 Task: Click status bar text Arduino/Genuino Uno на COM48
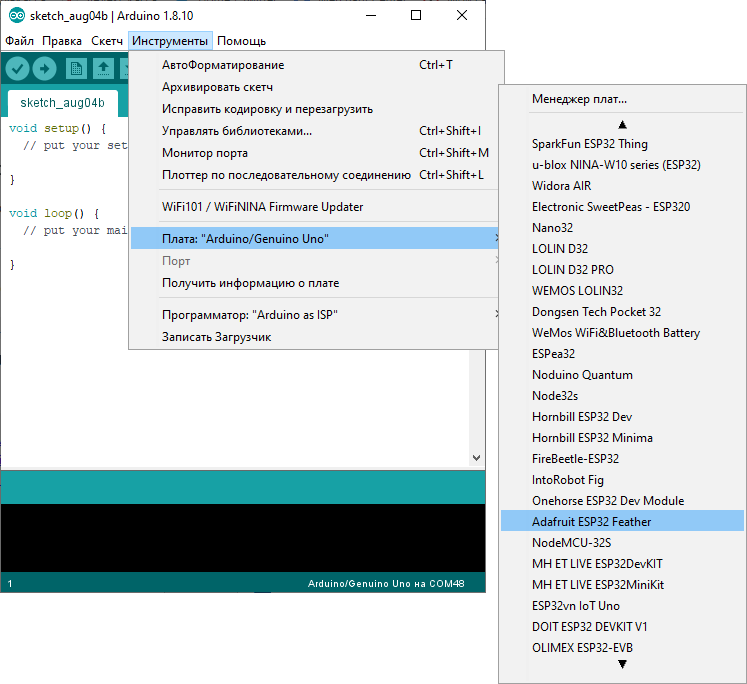pos(386,583)
